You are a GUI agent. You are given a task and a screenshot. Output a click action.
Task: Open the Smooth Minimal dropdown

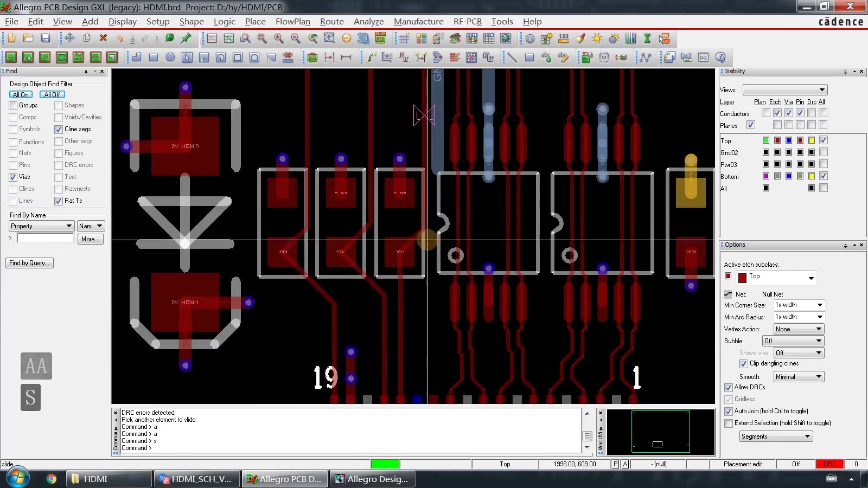pyautogui.click(x=799, y=377)
